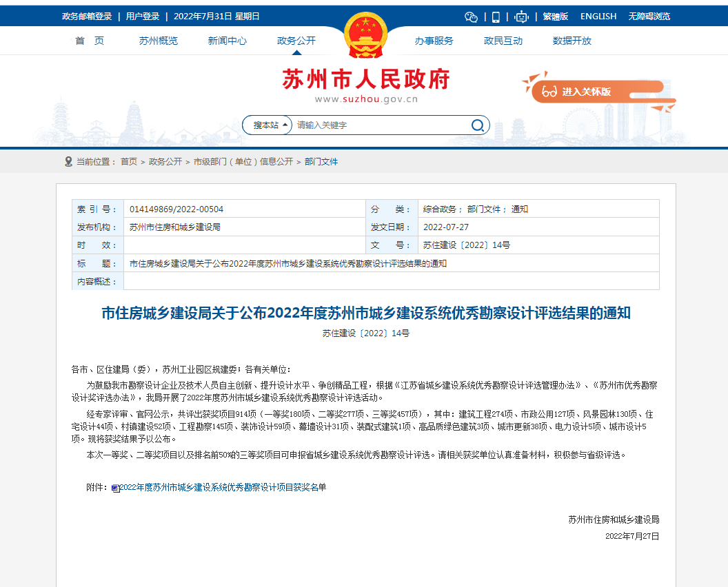
Task: Click the 用户登录 link
Action: 143,17
